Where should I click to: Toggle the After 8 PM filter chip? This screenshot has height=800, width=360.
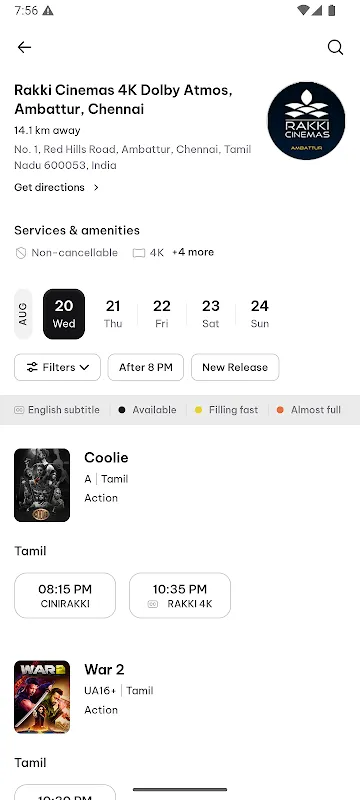pos(145,367)
